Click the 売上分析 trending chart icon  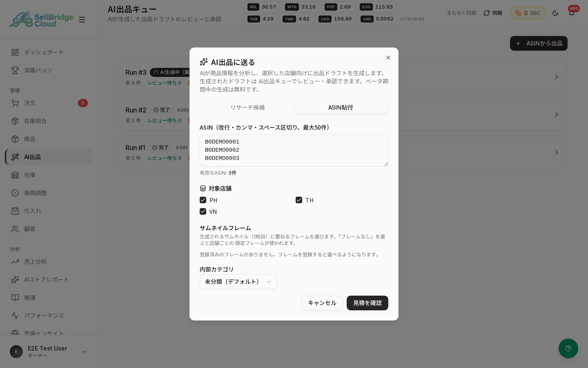pos(15,262)
